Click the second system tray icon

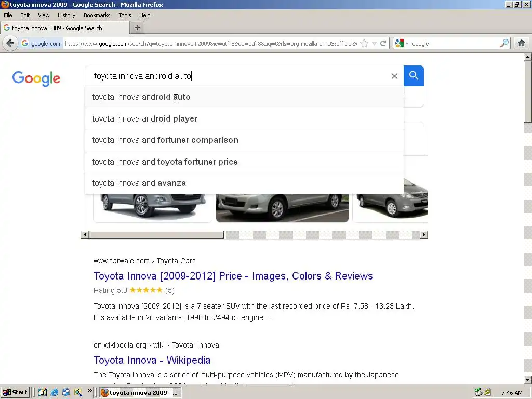(x=488, y=393)
